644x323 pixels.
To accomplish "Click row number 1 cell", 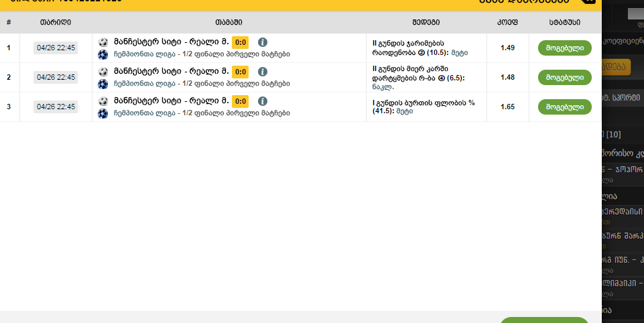I will coord(9,48).
